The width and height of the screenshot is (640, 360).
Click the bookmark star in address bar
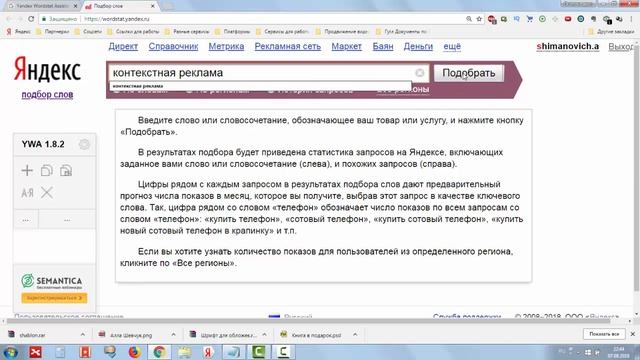point(479,19)
